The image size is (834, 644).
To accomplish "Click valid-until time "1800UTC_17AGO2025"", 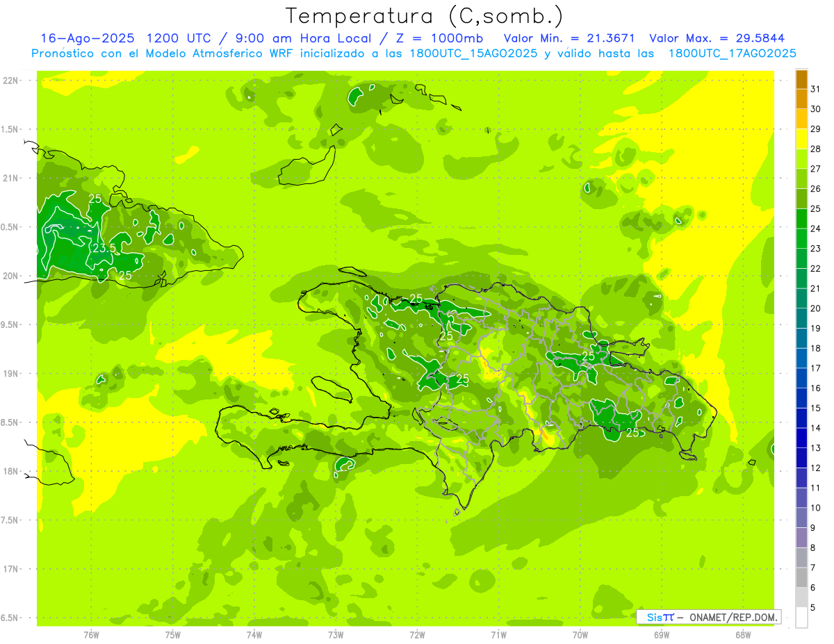I will pyautogui.click(x=732, y=53).
